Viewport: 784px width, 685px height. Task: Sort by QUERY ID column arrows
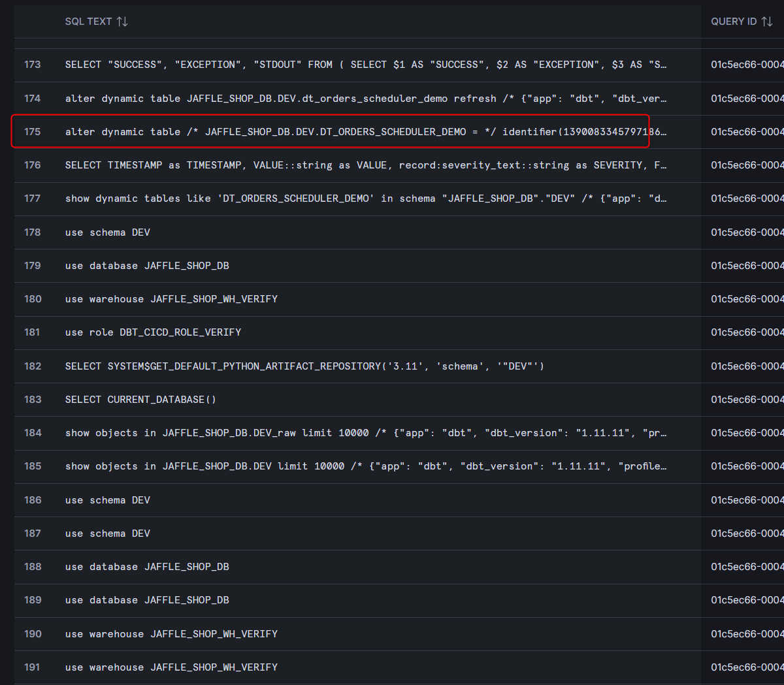point(767,22)
